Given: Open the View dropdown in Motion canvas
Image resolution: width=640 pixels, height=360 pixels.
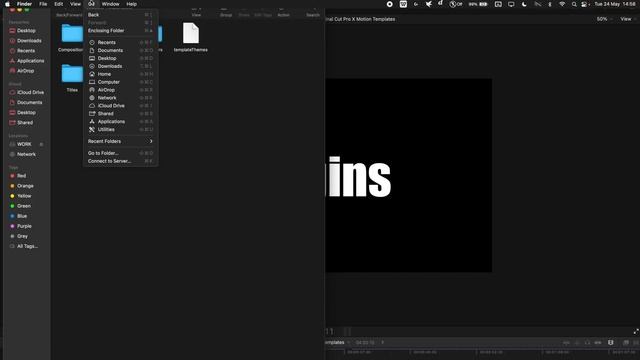Looking at the screenshot, I should tap(628, 19).
